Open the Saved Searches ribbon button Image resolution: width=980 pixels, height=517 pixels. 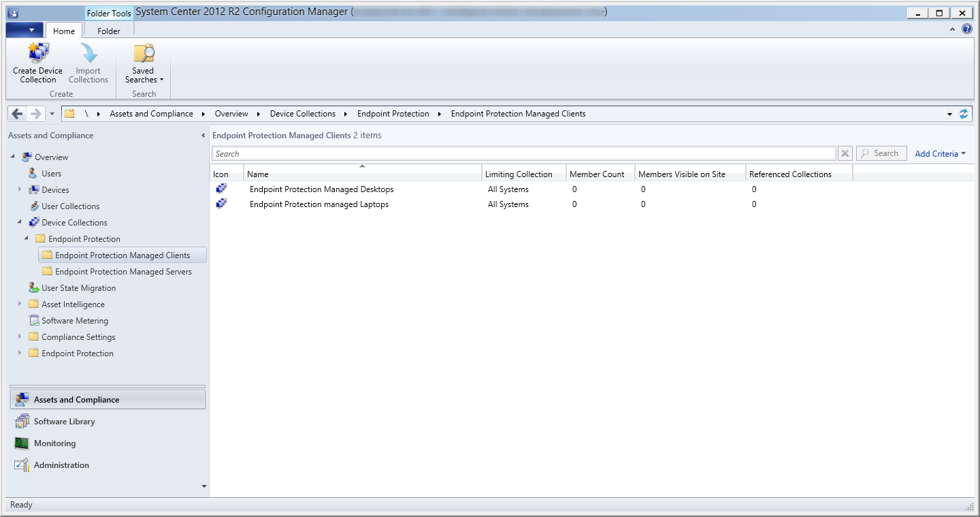(x=144, y=63)
